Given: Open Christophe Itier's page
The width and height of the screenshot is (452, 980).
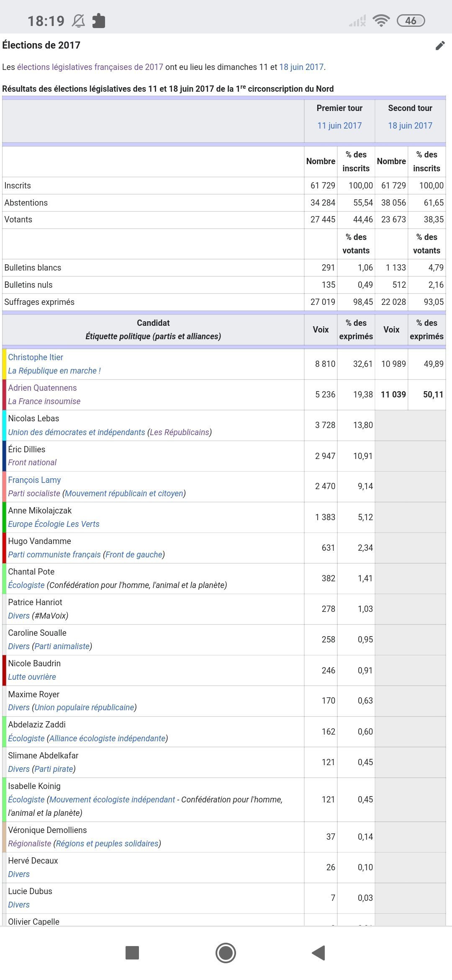Looking at the screenshot, I should pyautogui.click(x=36, y=357).
